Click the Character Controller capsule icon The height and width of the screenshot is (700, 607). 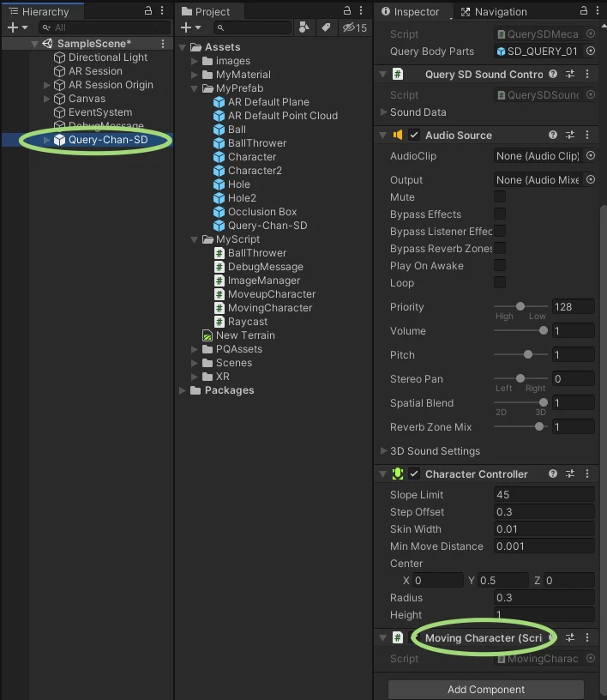click(x=397, y=474)
